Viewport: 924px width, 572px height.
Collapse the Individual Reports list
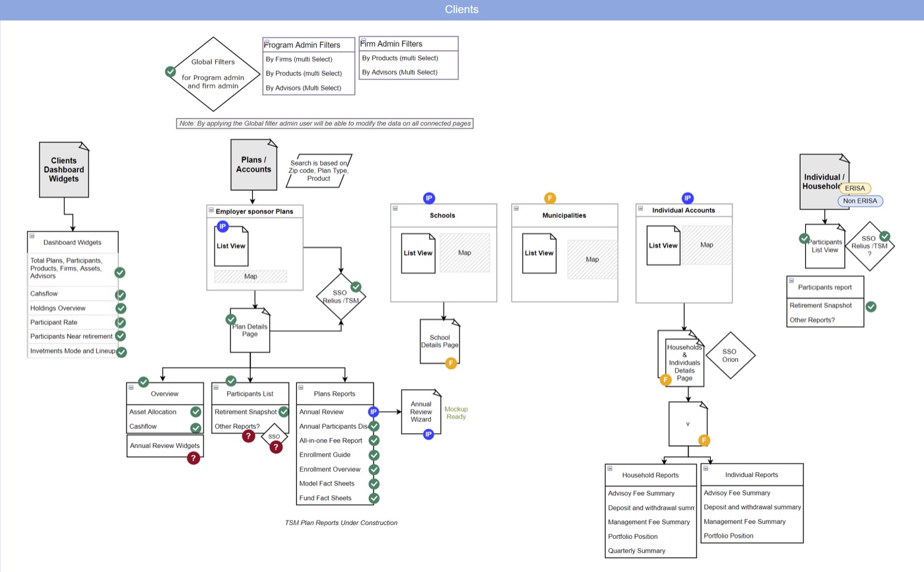point(705,468)
